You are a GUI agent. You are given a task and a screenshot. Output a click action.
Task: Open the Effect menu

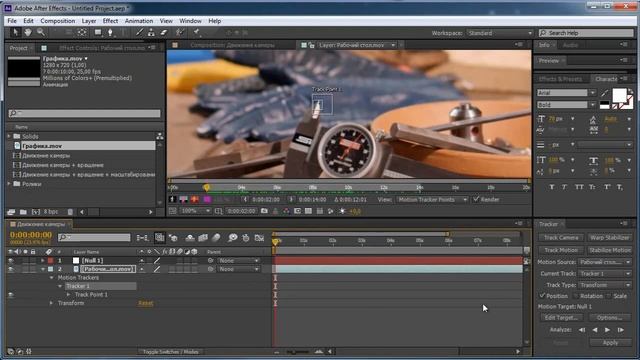pyautogui.click(x=110, y=21)
